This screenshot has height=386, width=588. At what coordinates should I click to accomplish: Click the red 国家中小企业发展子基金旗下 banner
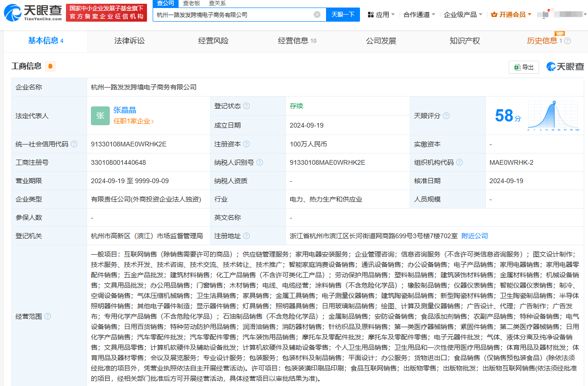[x=106, y=13]
